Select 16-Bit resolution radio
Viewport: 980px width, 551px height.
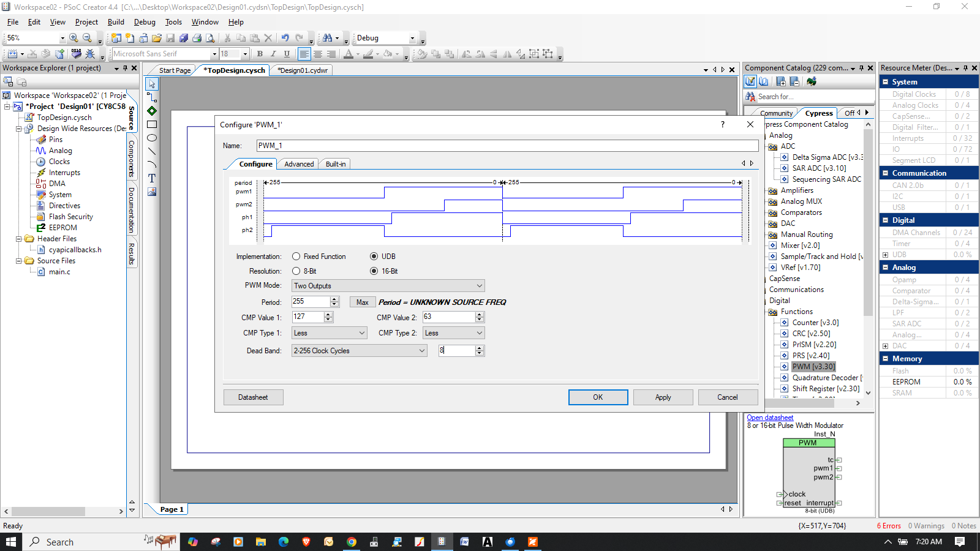click(x=374, y=271)
